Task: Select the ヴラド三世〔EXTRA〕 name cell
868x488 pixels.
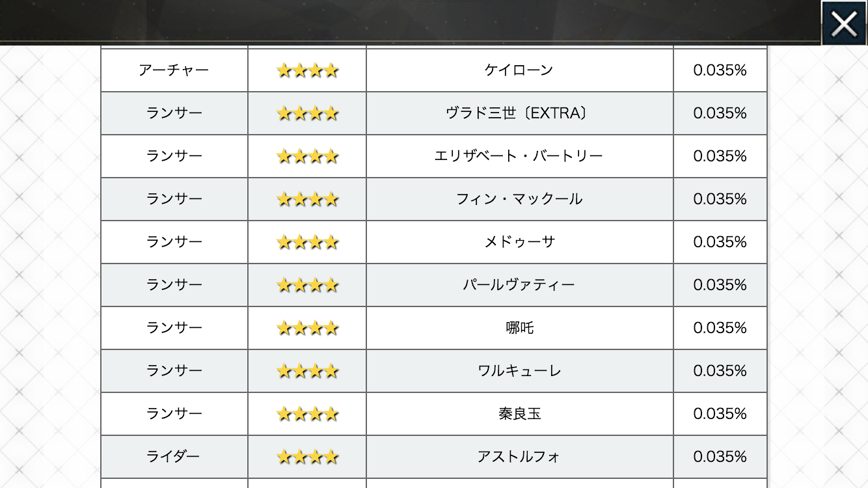Action: coord(519,113)
